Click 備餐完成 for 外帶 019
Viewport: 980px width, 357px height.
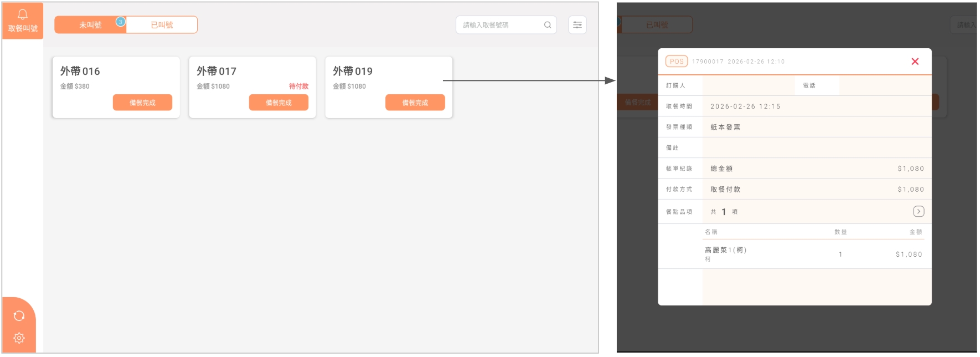415,103
